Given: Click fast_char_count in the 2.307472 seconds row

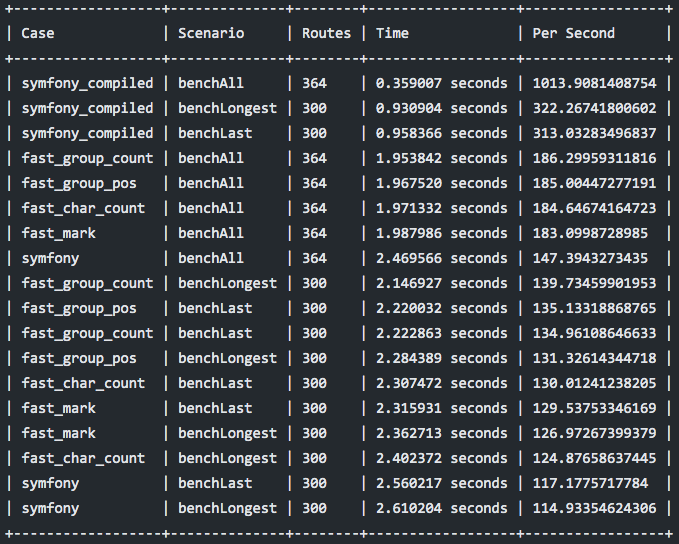Looking at the screenshot, I should 83,383.
